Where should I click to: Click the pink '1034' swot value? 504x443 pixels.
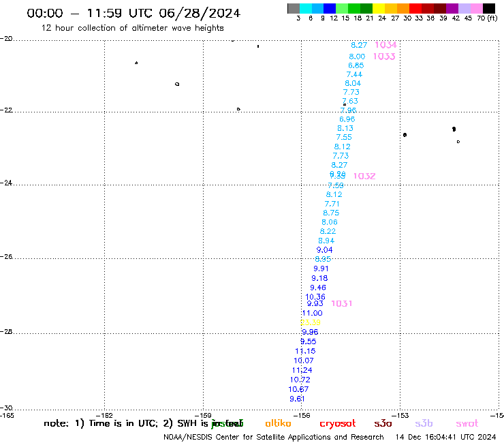pyautogui.click(x=385, y=45)
